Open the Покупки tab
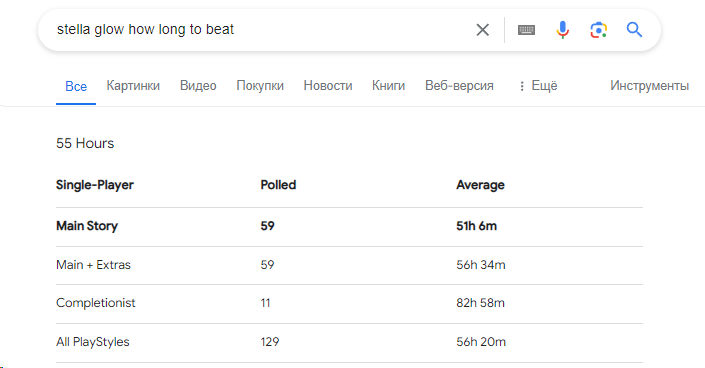 tap(260, 85)
